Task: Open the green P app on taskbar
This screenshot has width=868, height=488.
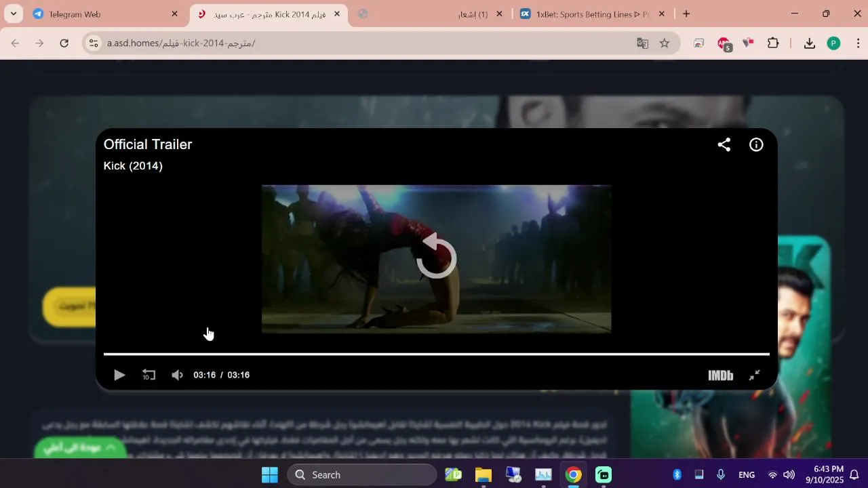Action: click(x=453, y=474)
